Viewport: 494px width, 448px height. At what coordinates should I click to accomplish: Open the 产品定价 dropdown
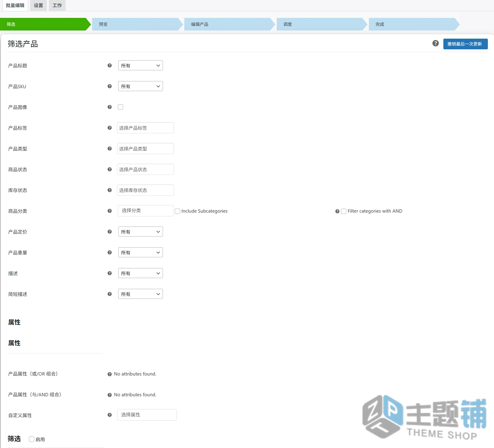coord(140,232)
